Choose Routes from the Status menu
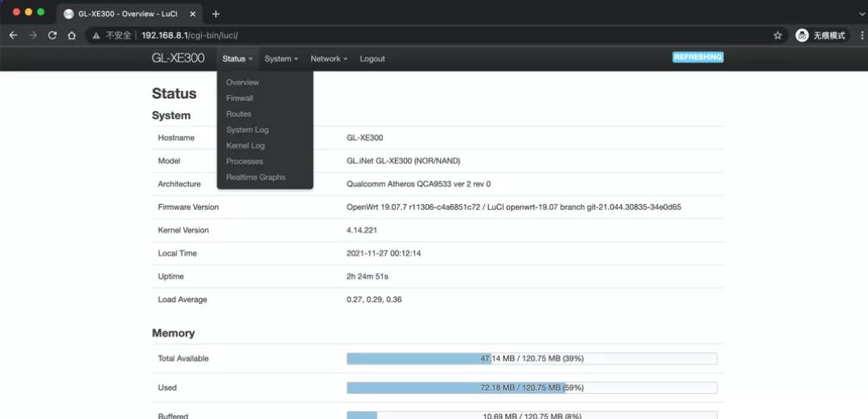The height and width of the screenshot is (419, 868). click(238, 114)
